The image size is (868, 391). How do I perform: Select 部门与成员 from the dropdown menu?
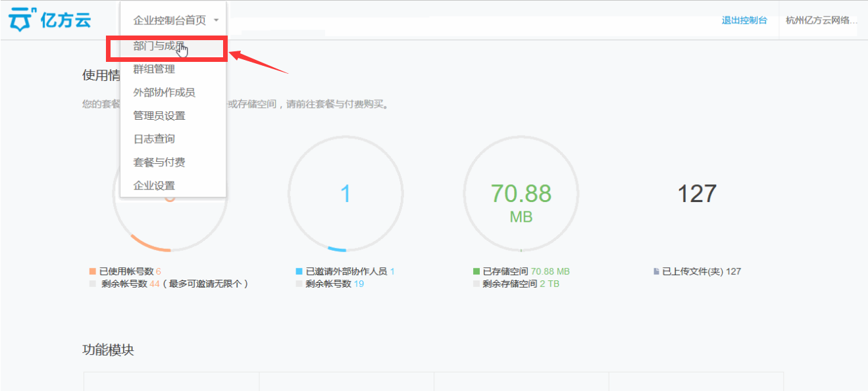[x=159, y=46]
